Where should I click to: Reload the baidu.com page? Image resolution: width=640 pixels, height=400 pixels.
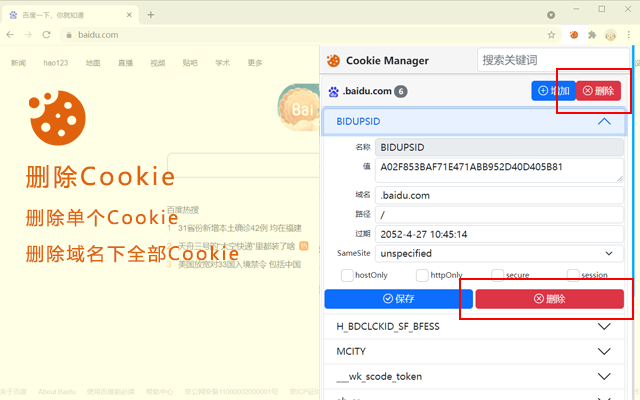[x=47, y=35]
